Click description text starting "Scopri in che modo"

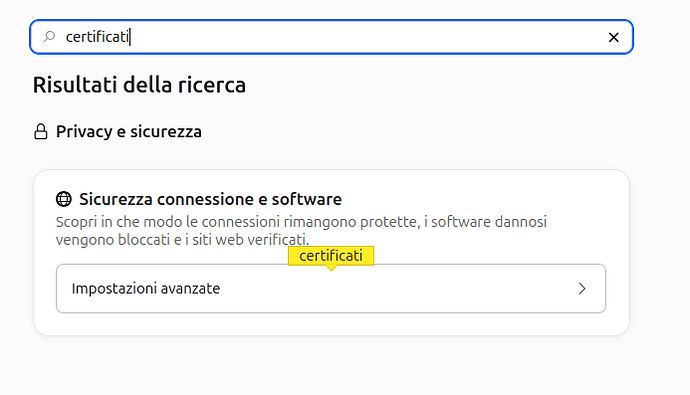[x=301, y=230]
